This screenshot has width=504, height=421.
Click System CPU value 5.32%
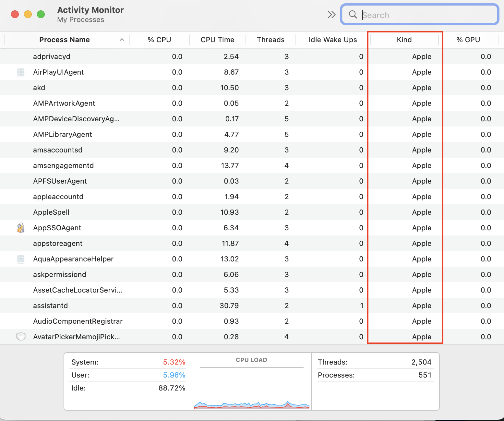174,362
